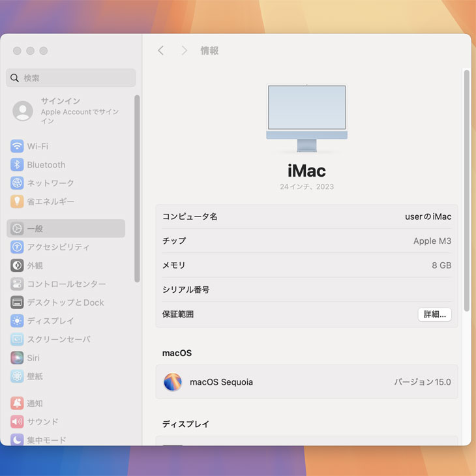The image size is (476, 476).
Task: Click the 'iMac' heading text
Action: tap(306, 171)
